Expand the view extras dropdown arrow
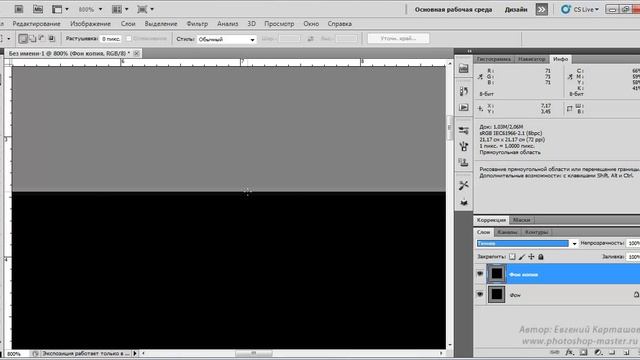This screenshot has height=360, width=640. [x=67, y=9]
